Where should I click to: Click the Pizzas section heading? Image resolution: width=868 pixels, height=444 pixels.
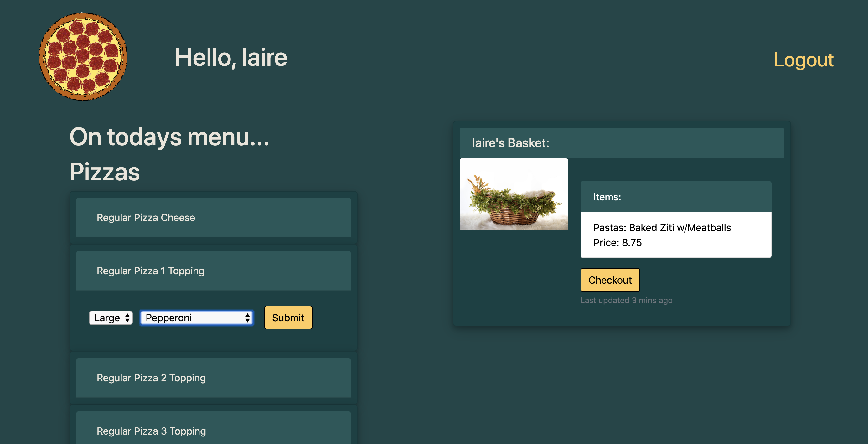point(105,172)
